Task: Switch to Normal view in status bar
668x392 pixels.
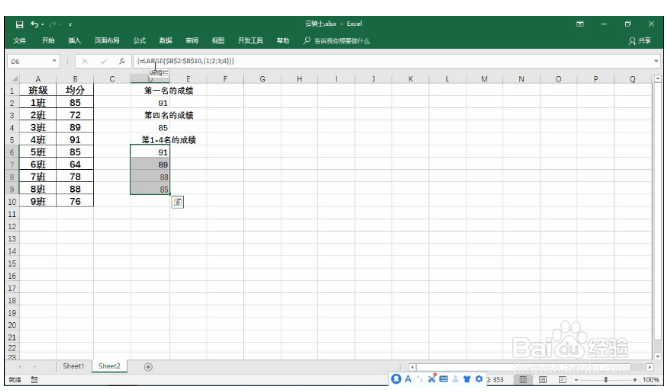Action: 523,379
